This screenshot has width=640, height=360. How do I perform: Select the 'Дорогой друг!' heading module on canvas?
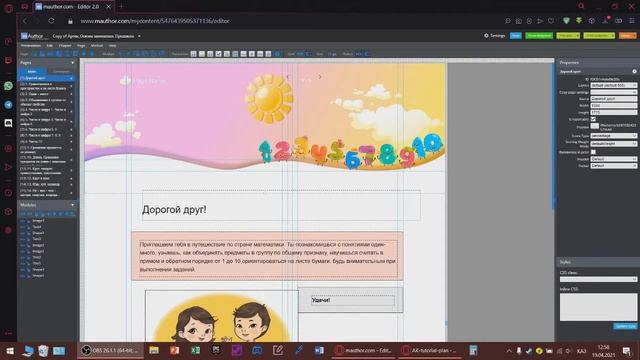281,206
